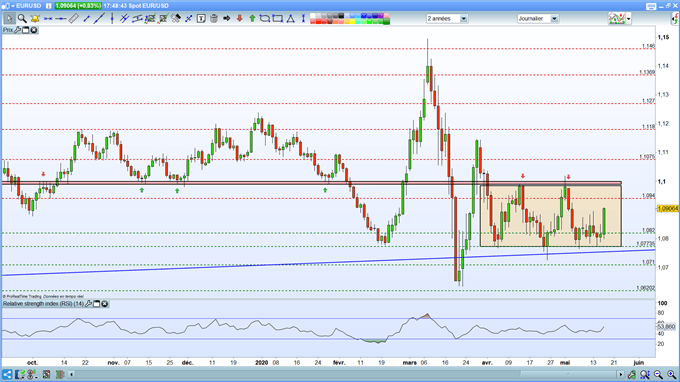Click the Prix panel label
The image size is (680, 382).
(7, 30)
